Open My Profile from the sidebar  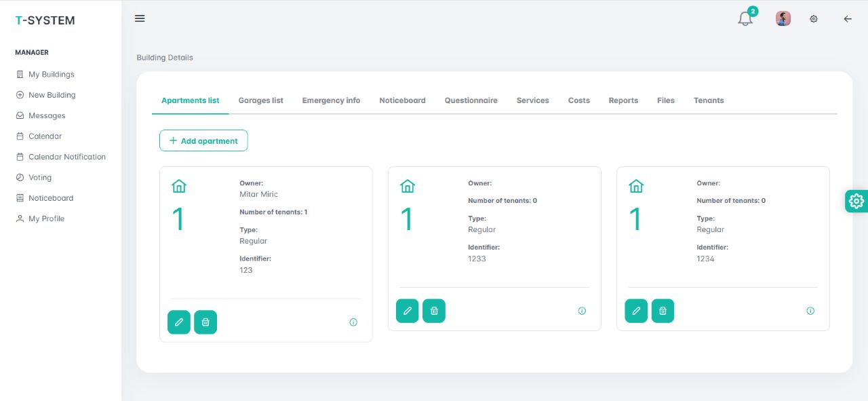45,218
